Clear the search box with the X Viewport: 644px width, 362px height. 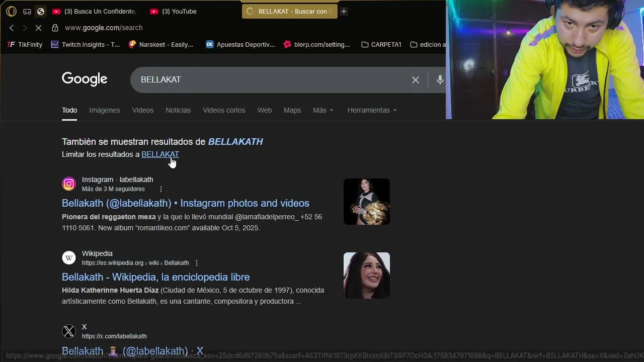(x=416, y=79)
